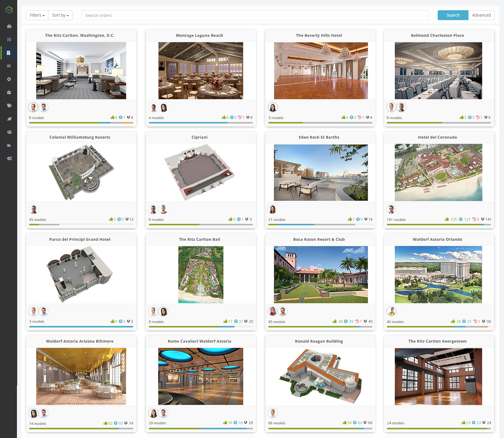Viewport: 504px width, 438px height.
Task: Open The Ritz Cartlon Georgetown room thumbnail
Action: 438,376
